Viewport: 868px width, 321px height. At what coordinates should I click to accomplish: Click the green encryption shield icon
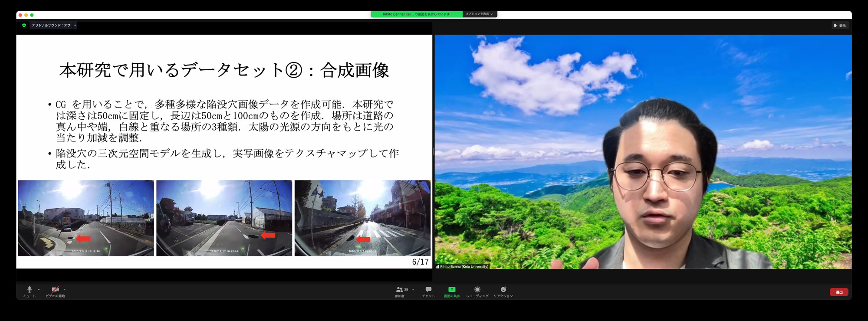tap(24, 25)
